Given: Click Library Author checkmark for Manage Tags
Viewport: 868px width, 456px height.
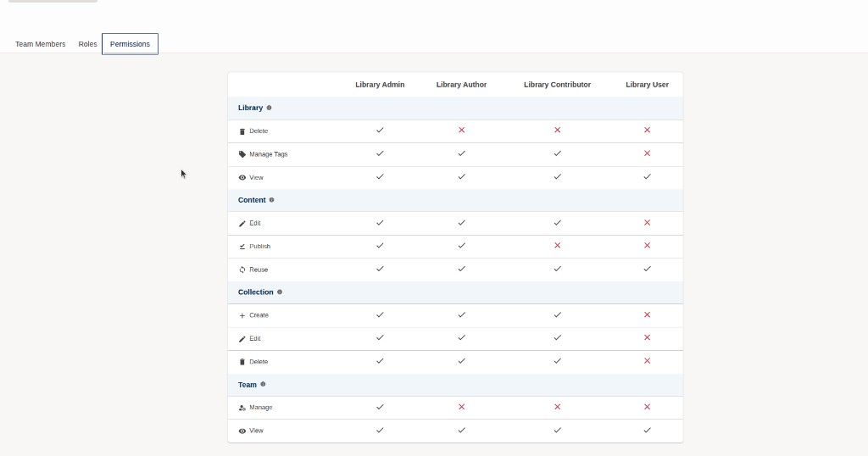Looking at the screenshot, I should click(462, 153).
